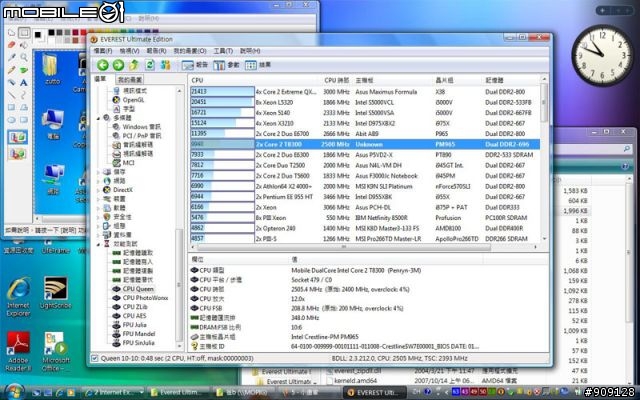
Task: Click the green Back arrow in EVEREST toolbar
Action: coord(103,65)
